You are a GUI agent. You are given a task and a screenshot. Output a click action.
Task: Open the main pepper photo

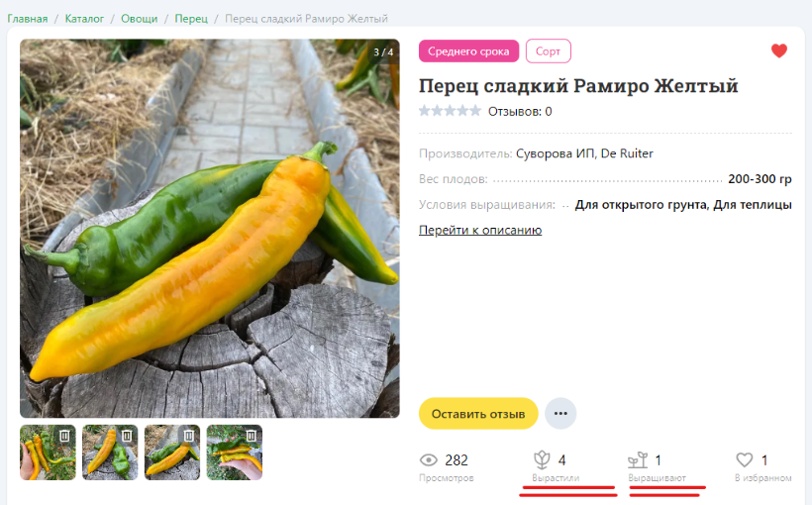[x=210, y=229]
